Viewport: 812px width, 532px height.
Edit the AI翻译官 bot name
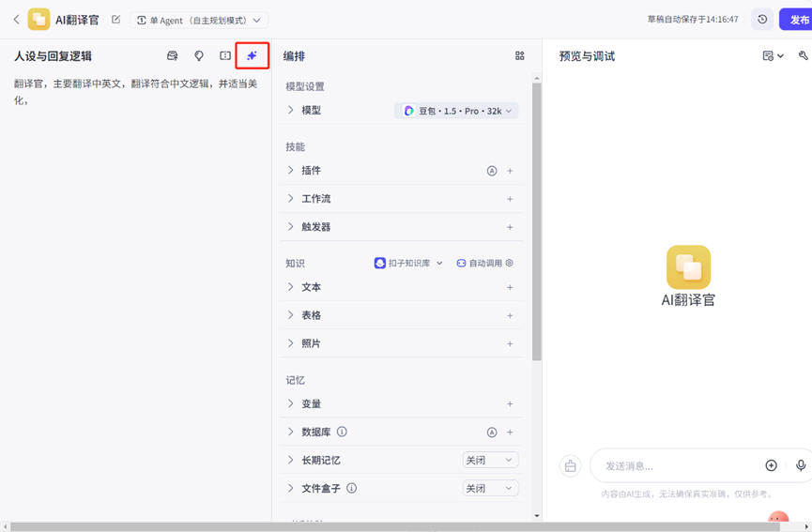[116, 20]
